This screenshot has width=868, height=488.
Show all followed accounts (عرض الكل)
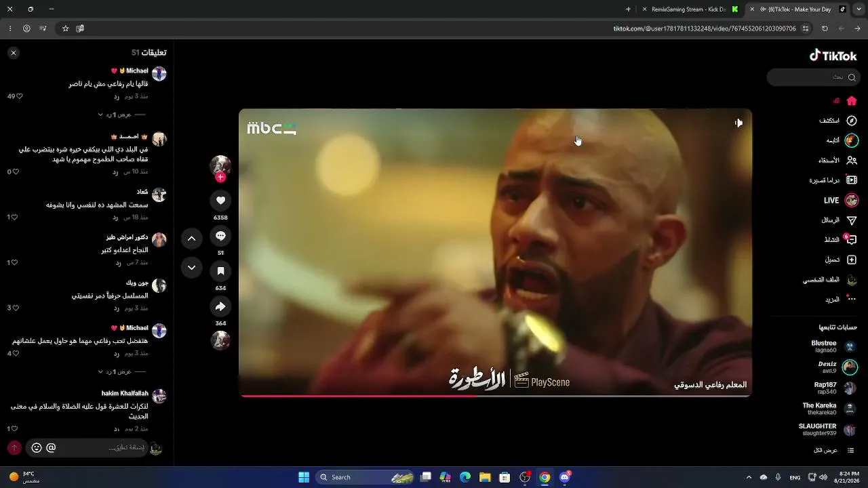(834, 451)
